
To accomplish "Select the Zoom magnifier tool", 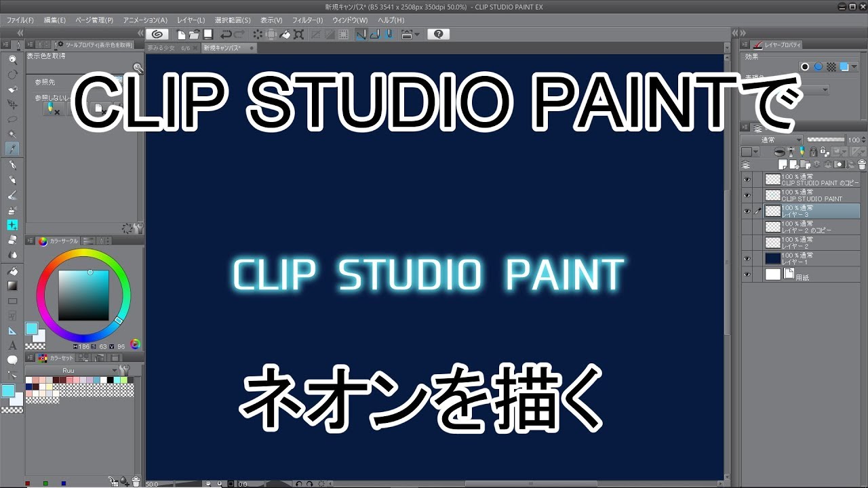I will point(12,59).
